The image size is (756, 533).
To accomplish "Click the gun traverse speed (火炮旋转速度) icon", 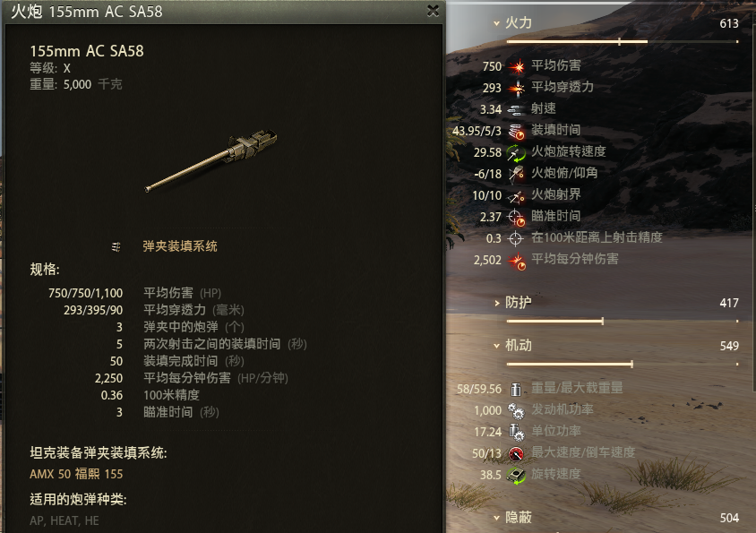I will [x=516, y=152].
